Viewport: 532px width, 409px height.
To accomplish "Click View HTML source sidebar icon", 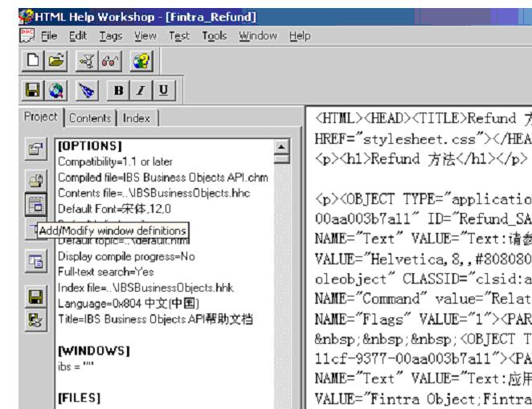I will click(36, 261).
